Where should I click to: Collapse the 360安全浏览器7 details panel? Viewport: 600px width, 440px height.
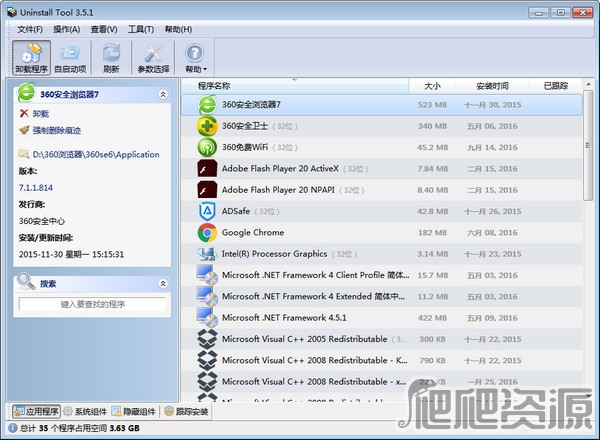tap(163, 95)
